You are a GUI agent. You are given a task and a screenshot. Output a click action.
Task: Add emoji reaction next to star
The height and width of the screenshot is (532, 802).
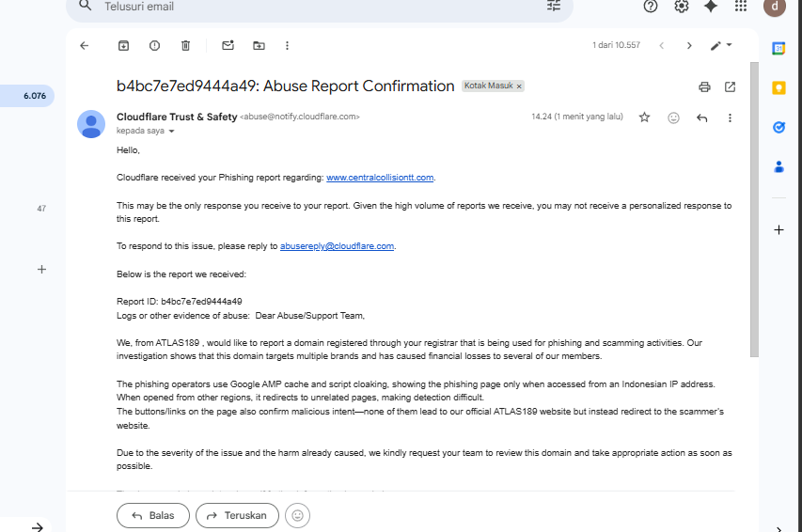[673, 117]
